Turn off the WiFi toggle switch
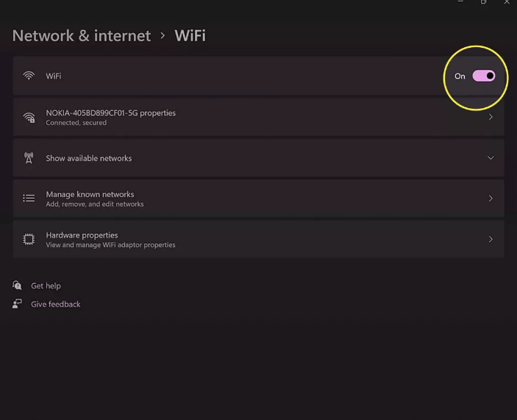The width and height of the screenshot is (517, 420). (x=484, y=76)
